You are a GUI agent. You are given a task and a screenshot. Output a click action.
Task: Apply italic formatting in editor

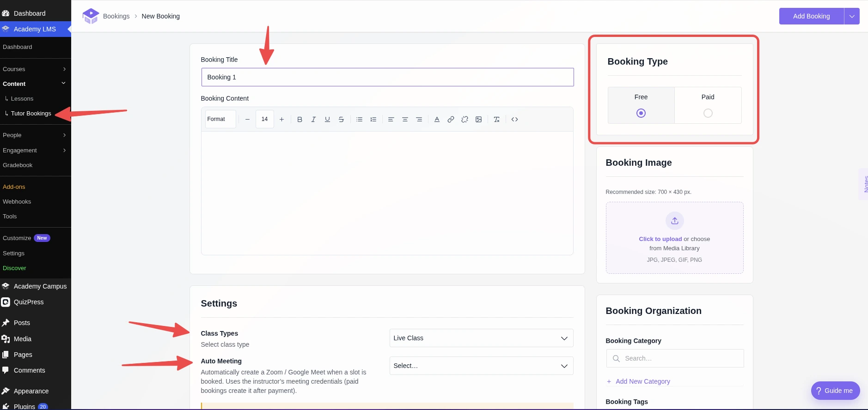[x=313, y=120]
